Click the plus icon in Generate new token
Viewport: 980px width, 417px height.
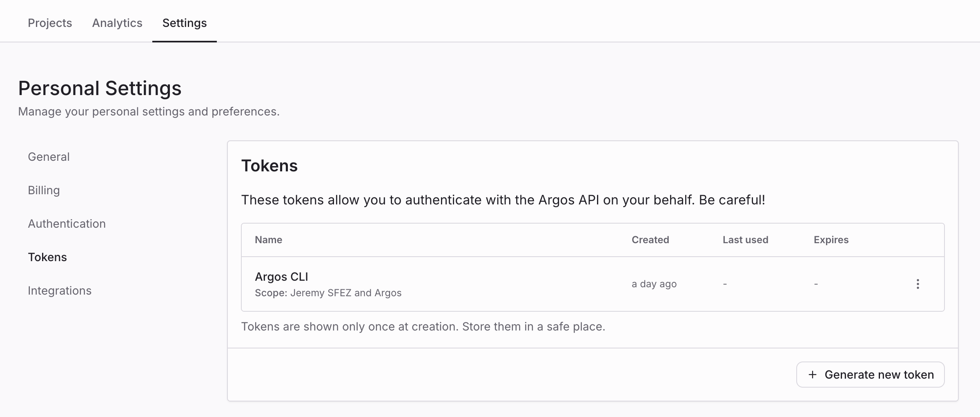coord(813,375)
